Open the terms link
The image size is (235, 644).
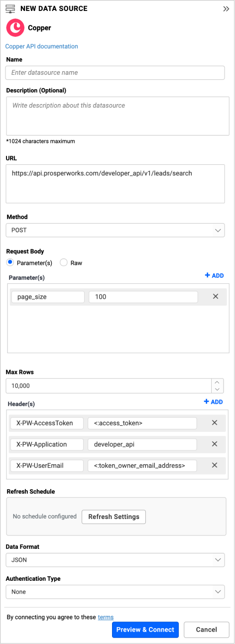tap(106, 617)
